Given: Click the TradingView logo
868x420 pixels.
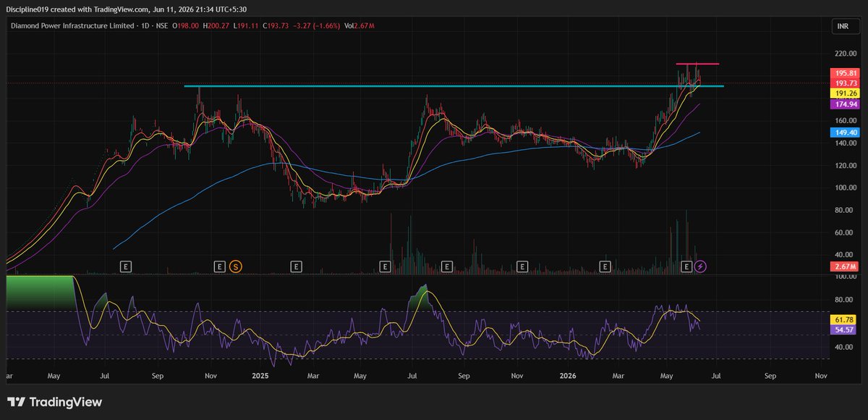Looking at the screenshot, I should click(x=55, y=402).
